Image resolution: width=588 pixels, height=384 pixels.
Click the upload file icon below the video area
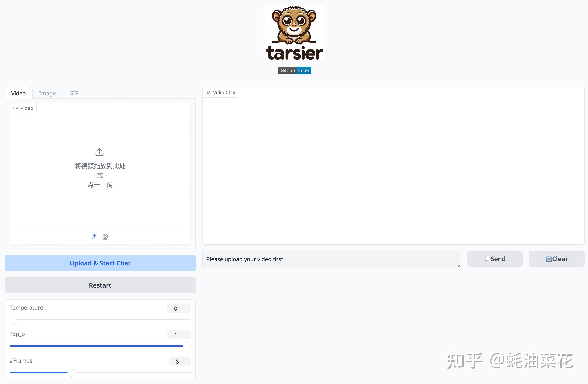[x=94, y=237]
